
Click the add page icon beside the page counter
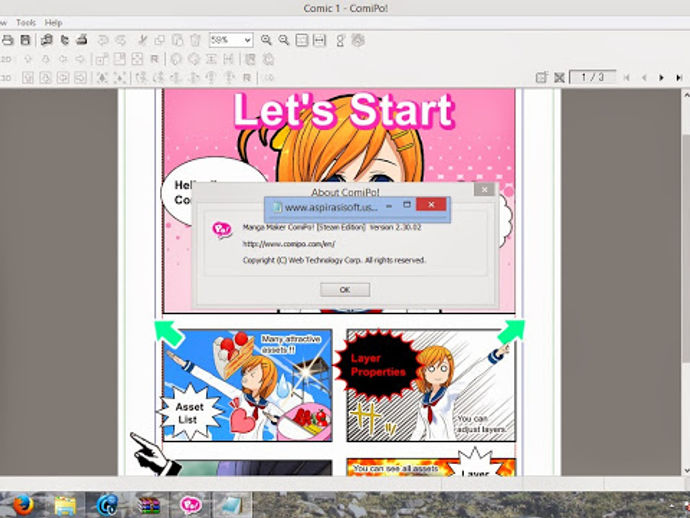[x=541, y=78]
